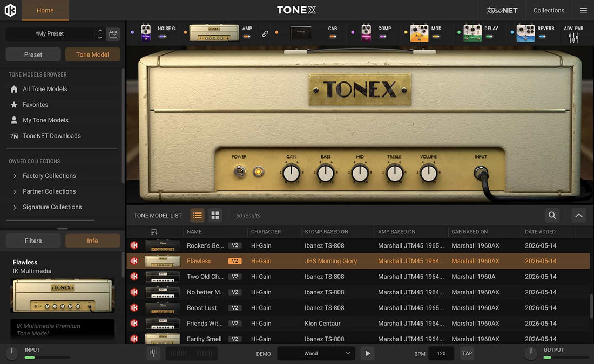Click the Favorites star icon
Screen dimensions: 594x364
(14, 105)
